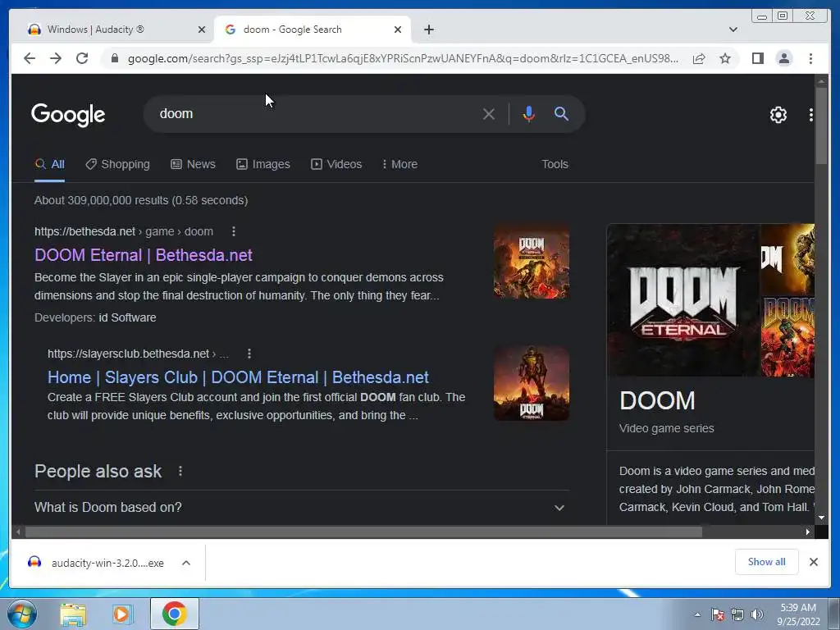Click scrollbar right arrow
This screenshot has height=630, width=840.
[808, 532]
